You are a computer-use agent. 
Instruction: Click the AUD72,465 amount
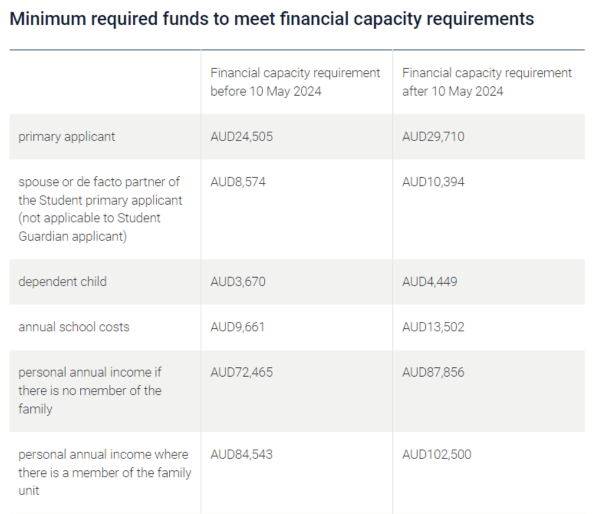pyautogui.click(x=242, y=372)
